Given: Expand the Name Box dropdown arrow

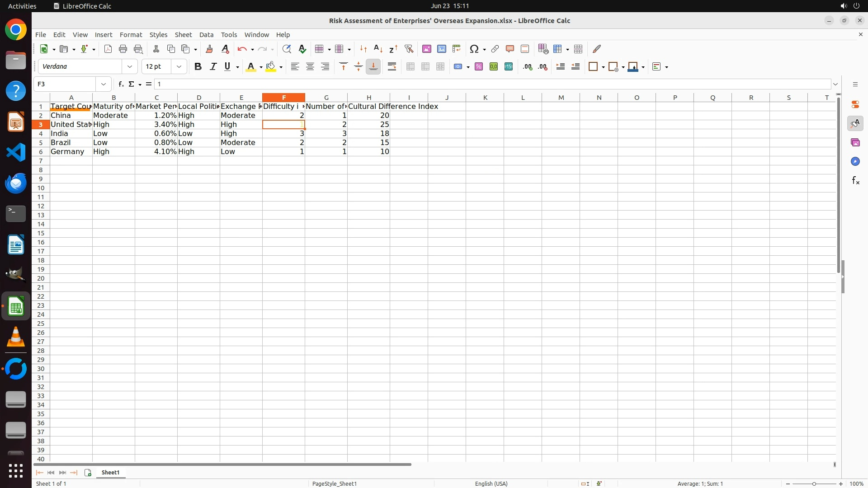Looking at the screenshot, I should tap(104, 84).
